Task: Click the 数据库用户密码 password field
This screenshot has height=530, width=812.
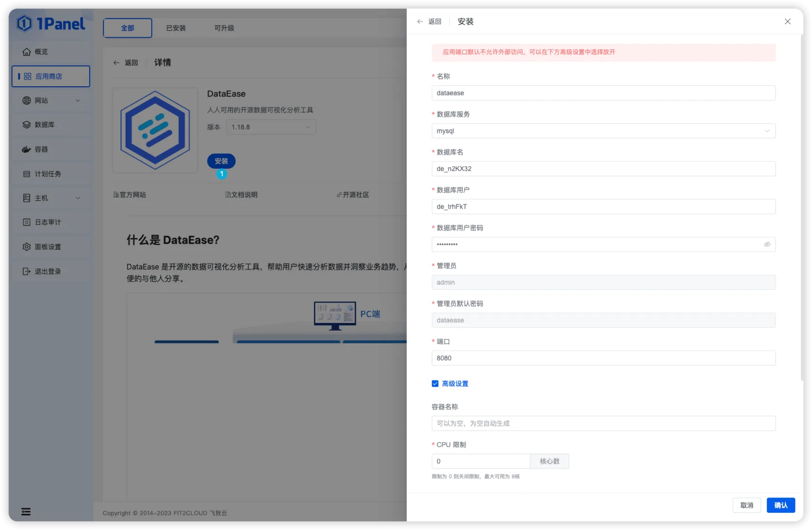Action: (x=603, y=244)
